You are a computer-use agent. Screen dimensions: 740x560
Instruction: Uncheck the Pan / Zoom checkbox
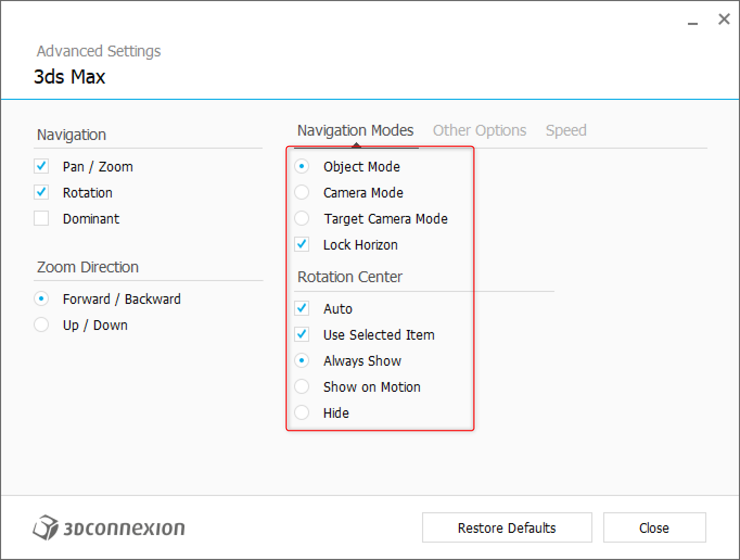41,166
